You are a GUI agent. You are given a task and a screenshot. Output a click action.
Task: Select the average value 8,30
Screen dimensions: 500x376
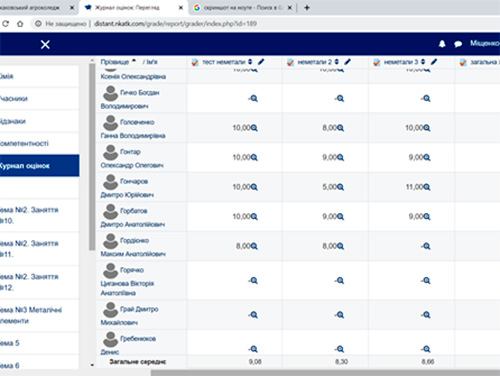coord(341,362)
